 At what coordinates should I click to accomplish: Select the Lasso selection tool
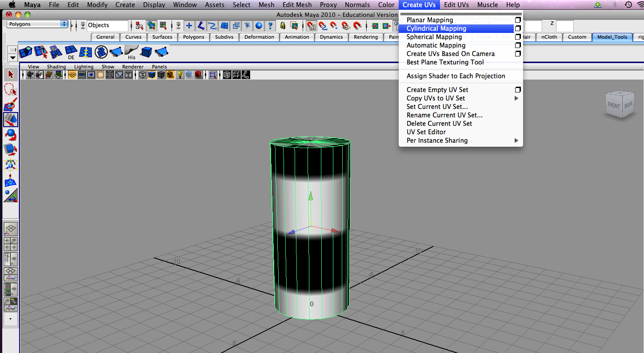11,89
